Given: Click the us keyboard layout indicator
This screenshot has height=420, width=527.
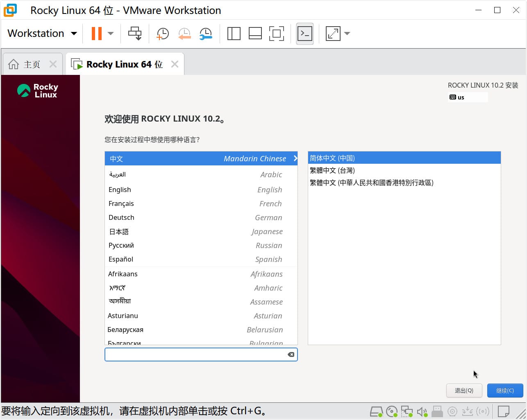Looking at the screenshot, I should (x=468, y=97).
